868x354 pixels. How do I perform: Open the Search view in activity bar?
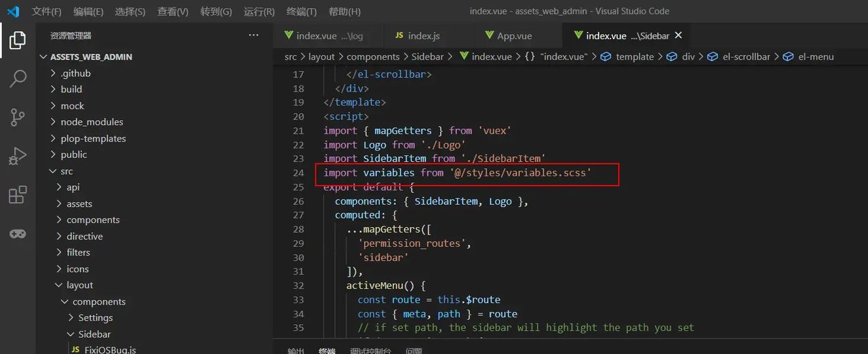point(18,78)
